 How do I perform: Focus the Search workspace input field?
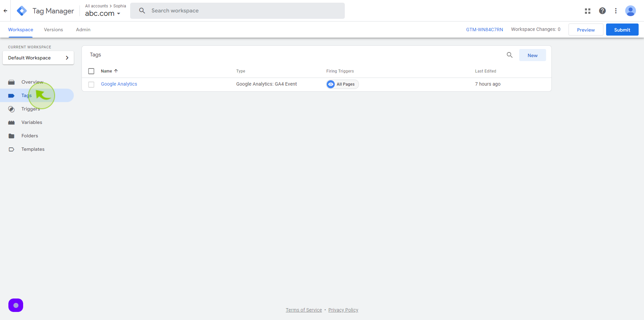pos(237,11)
